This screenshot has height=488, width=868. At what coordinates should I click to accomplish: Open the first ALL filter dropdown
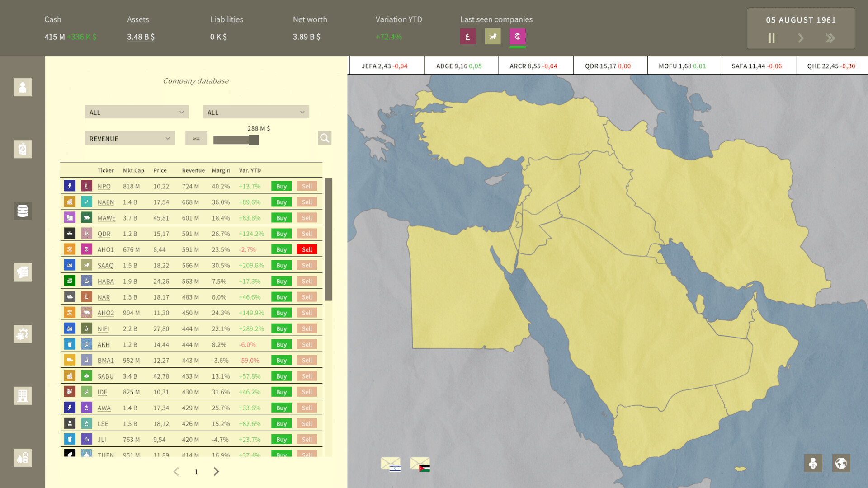tap(136, 112)
